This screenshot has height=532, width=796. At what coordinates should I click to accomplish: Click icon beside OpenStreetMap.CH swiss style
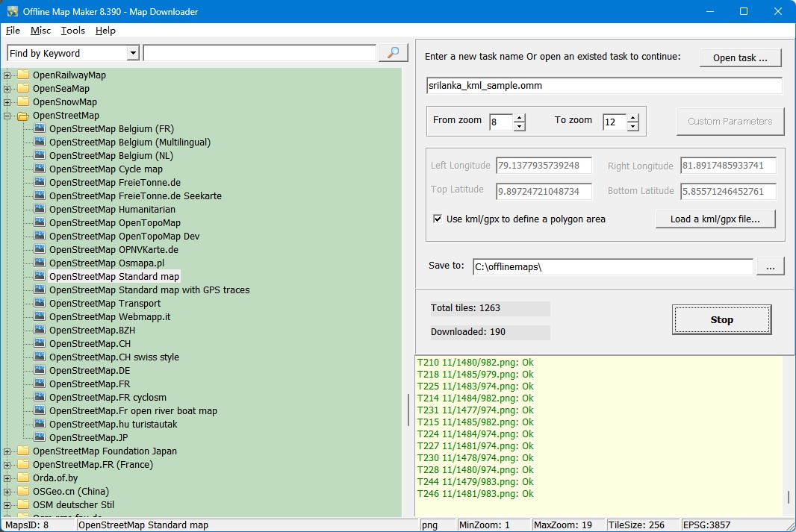[x=40, y=357]
